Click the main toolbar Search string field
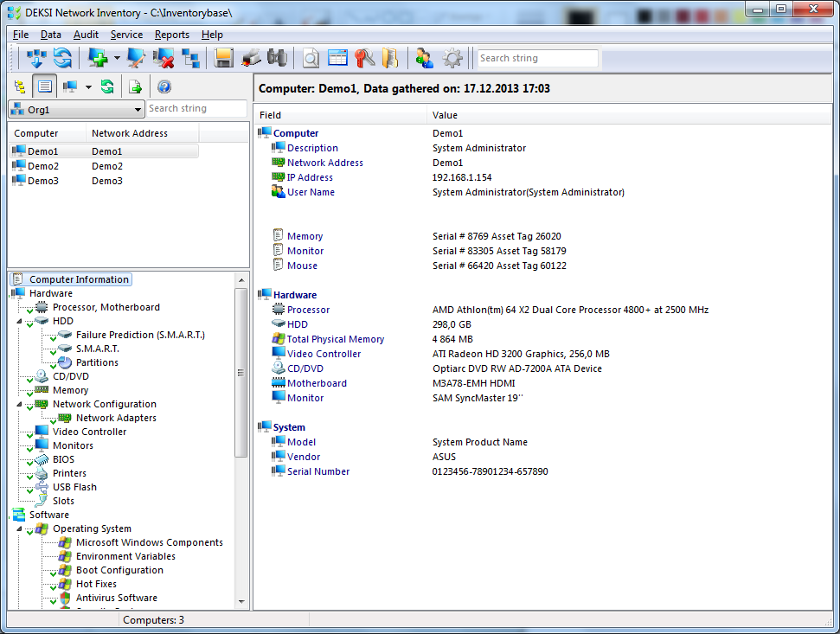Image resolution: width=840 pixels, height=634 pixels. [538, 58]
